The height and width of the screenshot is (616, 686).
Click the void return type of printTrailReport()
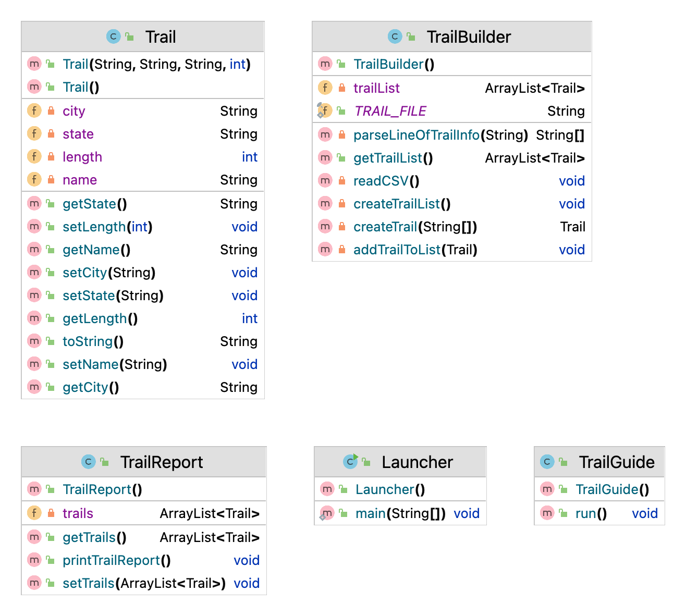coord(247,560)
